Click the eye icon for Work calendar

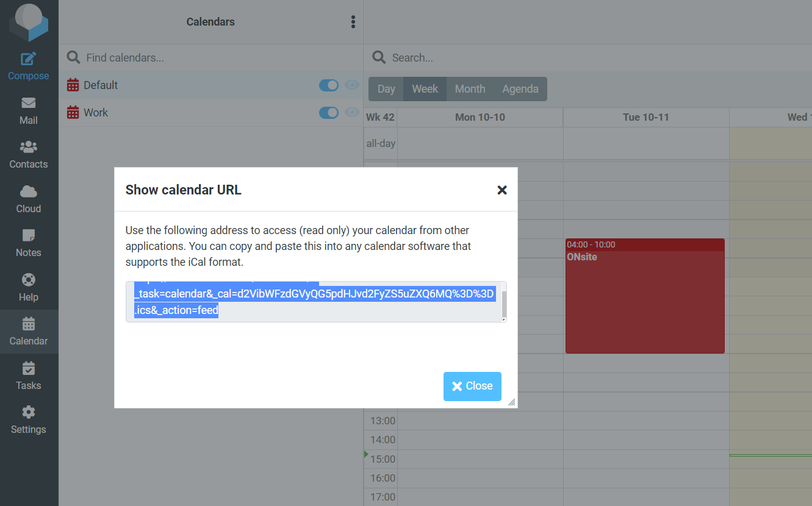point(351,113)
